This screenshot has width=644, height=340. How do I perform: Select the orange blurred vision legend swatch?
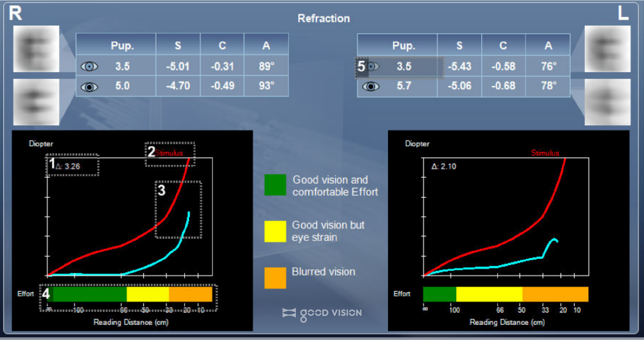[x=275, y=278]
